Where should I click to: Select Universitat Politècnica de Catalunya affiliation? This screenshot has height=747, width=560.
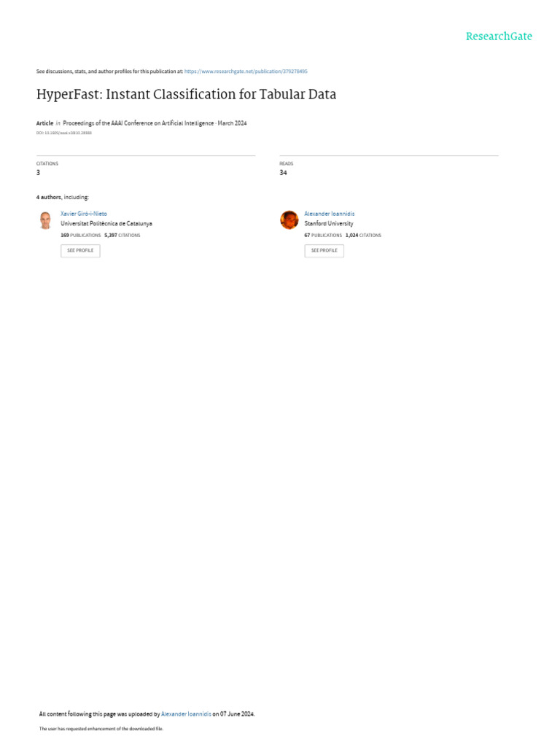tap(106, 223)
